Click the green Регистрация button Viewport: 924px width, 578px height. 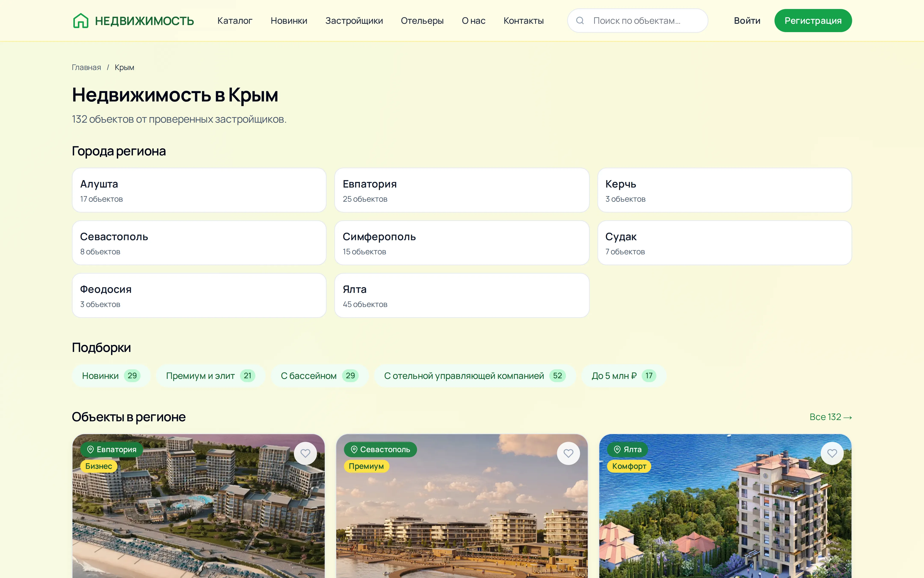[x=813, y=21]
